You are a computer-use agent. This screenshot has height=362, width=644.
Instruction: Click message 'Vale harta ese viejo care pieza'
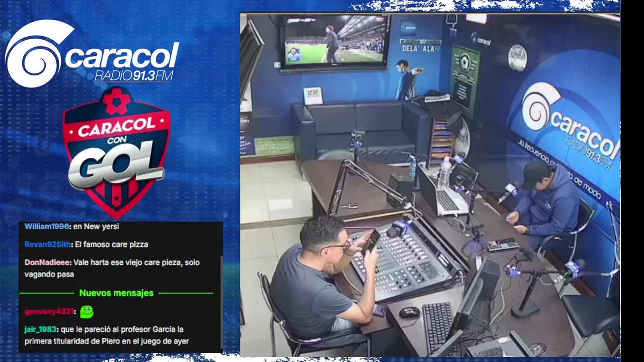coord(112,268)
